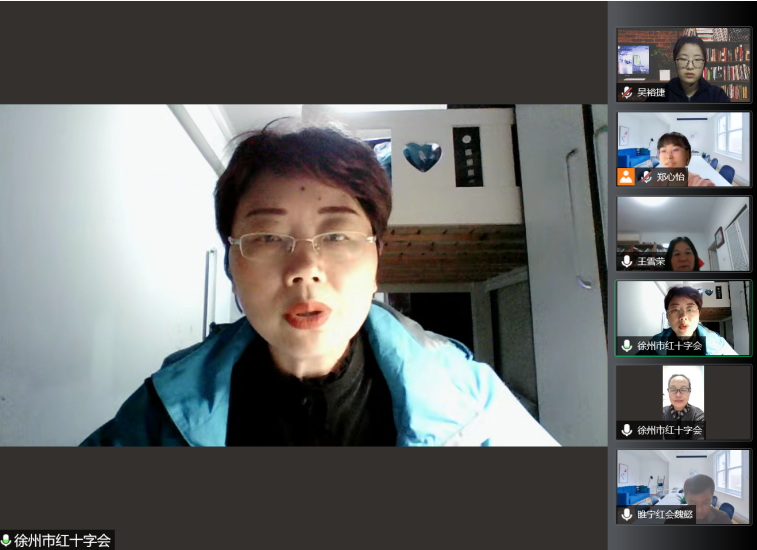Click the 郑心怡 name label

coord(671,177)
